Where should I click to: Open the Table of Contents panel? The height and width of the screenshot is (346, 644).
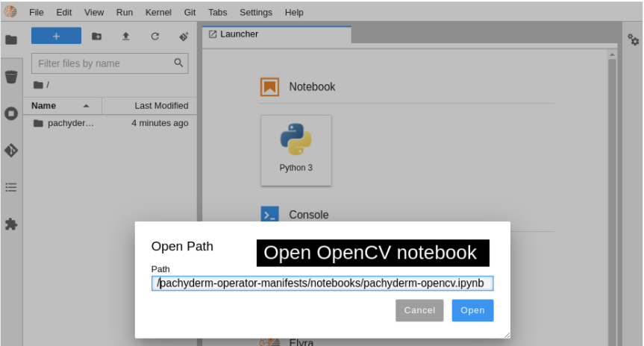pos(11,187)
